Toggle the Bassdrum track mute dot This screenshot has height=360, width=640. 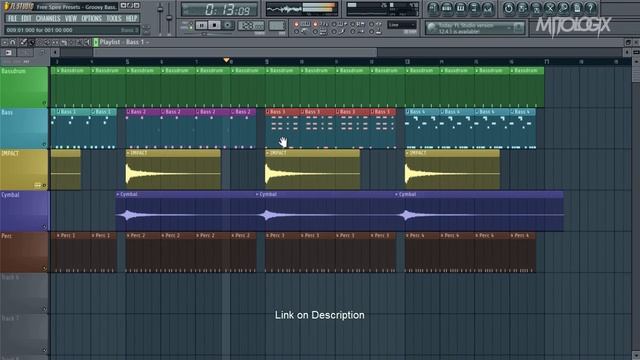point(44,103)
